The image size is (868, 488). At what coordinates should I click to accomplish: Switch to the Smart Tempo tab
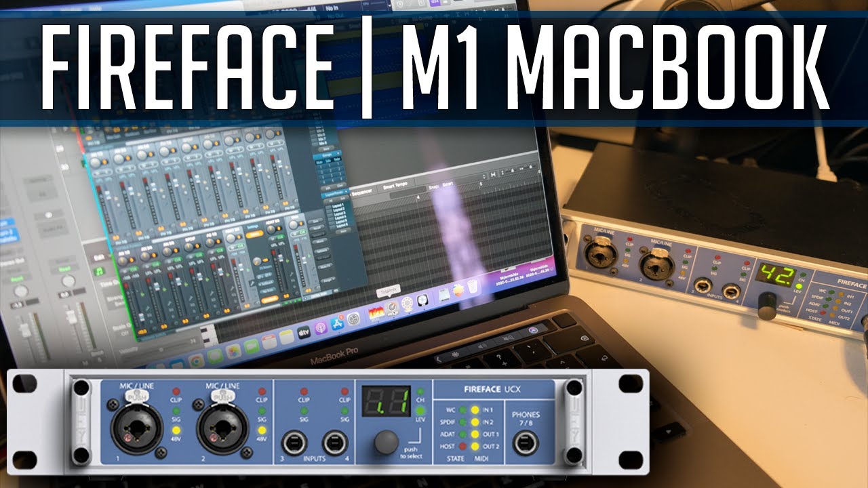pyautogui.click(x=395, y=186)
